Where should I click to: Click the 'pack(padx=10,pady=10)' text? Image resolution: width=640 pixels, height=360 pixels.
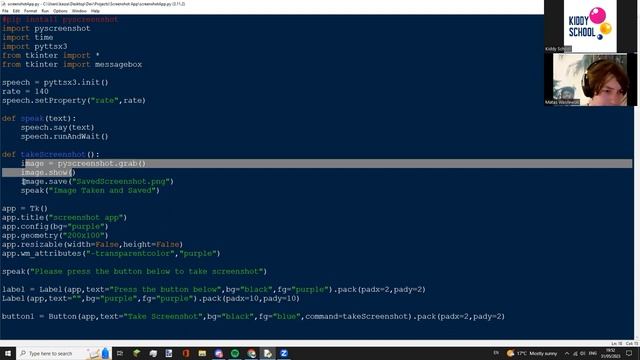pos(251,298)
